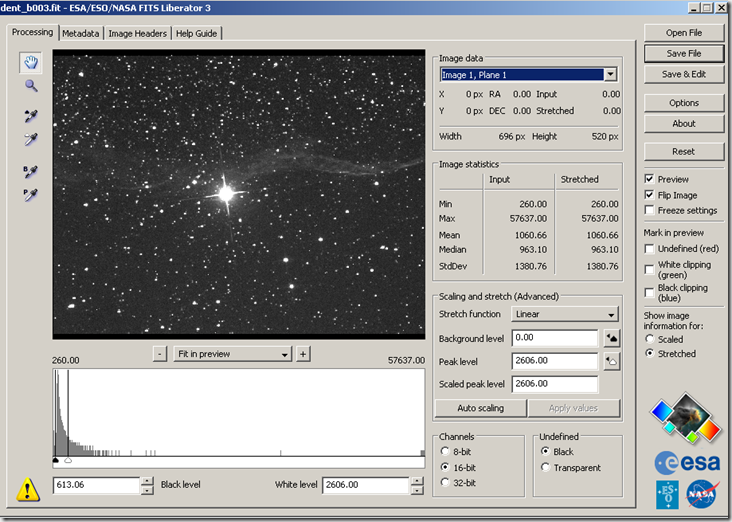Click the black level histogram slider marker
Viewport: 732px width, 522px height.
tap(56, 460)
